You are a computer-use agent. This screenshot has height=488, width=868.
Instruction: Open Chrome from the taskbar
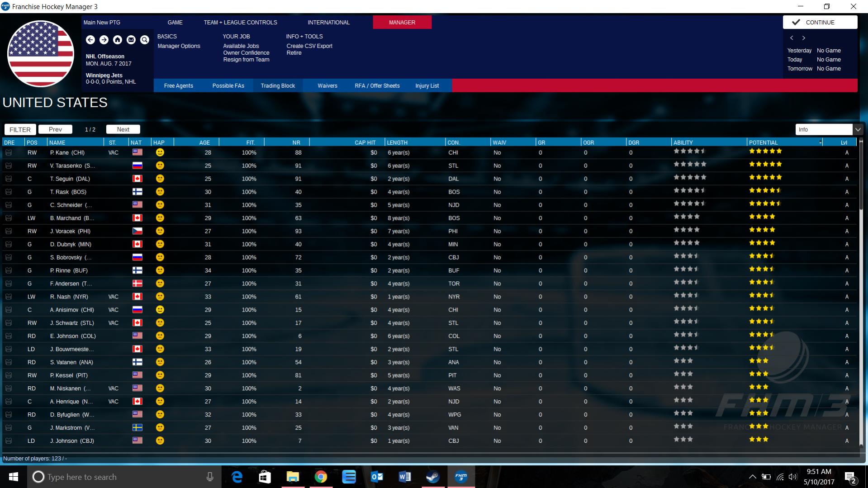(321, 477)
